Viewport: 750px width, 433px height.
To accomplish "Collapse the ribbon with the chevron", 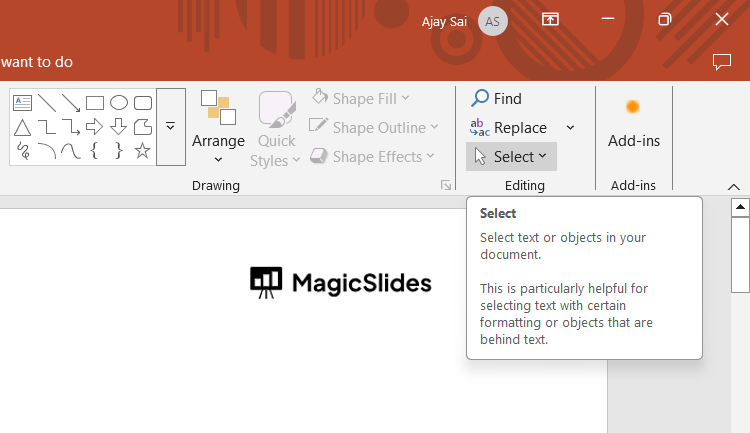I will tap(734, 187).
